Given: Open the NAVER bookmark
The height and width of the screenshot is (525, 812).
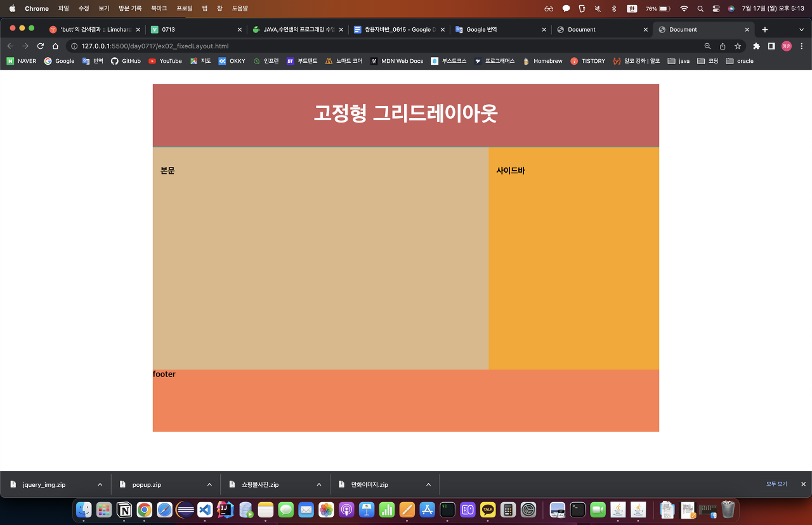Looking at the screenshot, I should pyautogui.click(x=22, y=61).
